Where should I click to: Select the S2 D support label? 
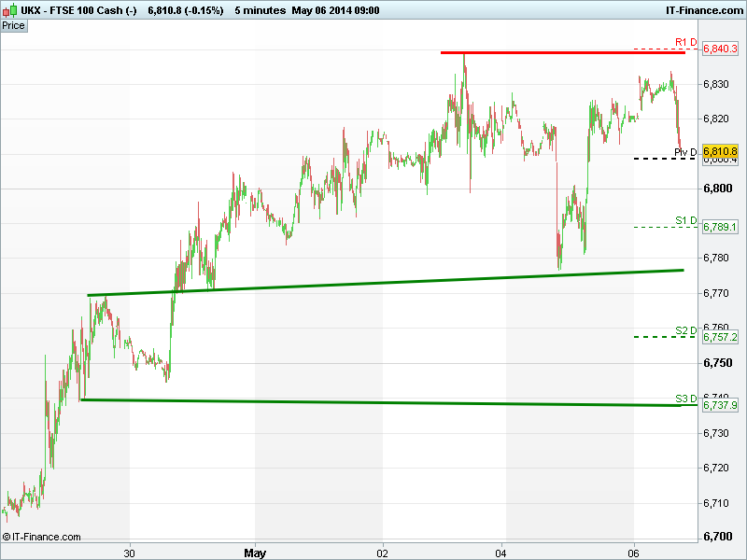tap(686, 330)
